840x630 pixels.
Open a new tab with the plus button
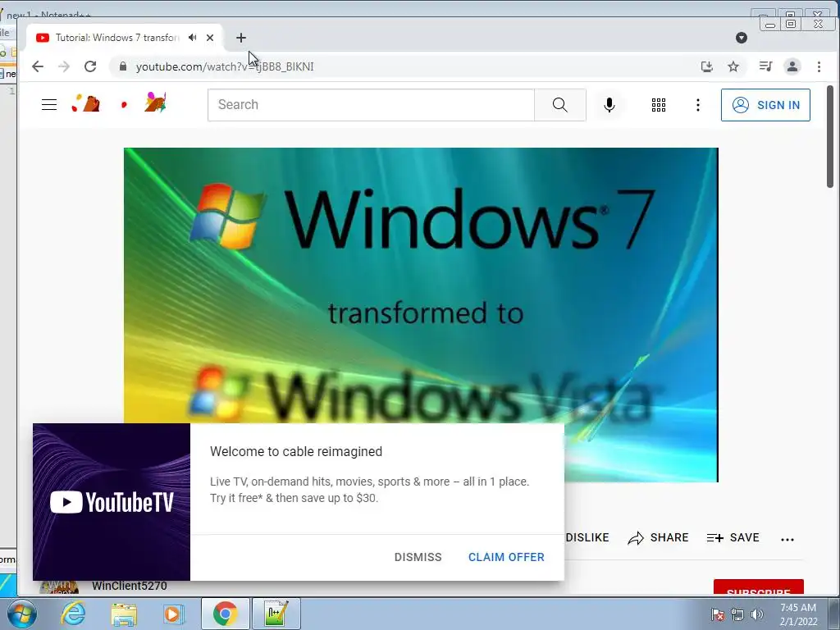[x=241, y=38]
